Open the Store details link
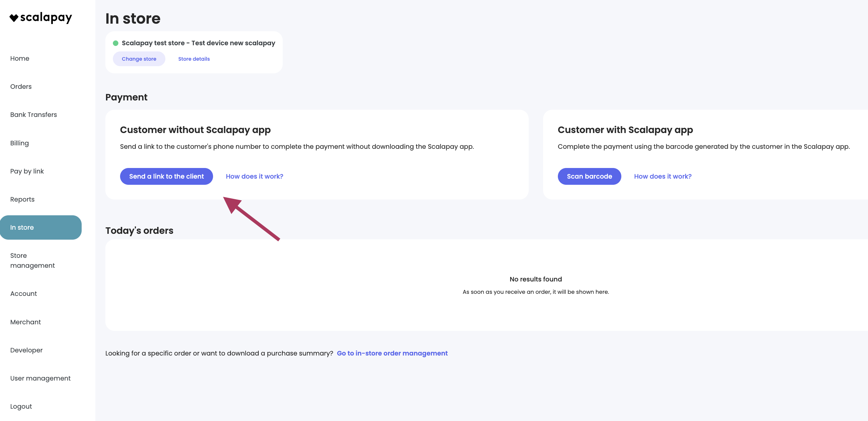This screenshot has width=868, height=421. point(194,59)
